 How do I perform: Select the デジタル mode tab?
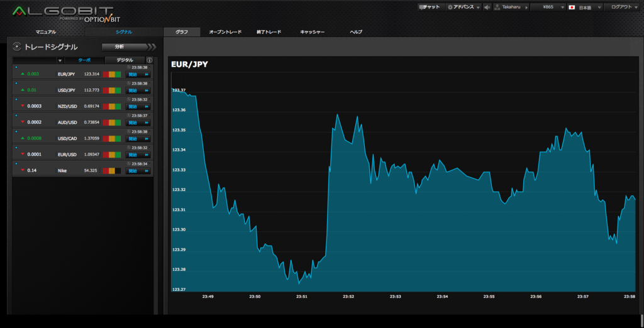click(125, 60)
